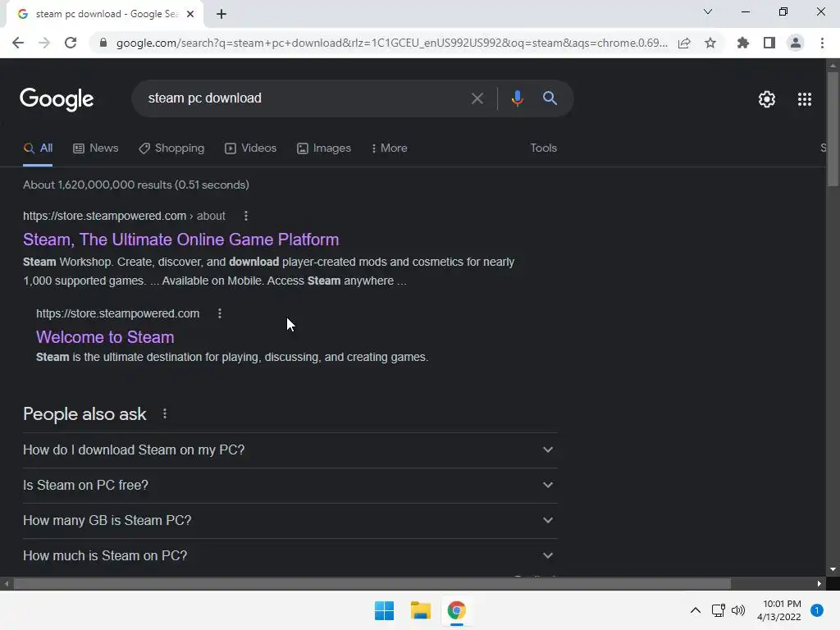Click the padlock site info icon
Viewport: 840px width, 630px height.
click(103, 43)
